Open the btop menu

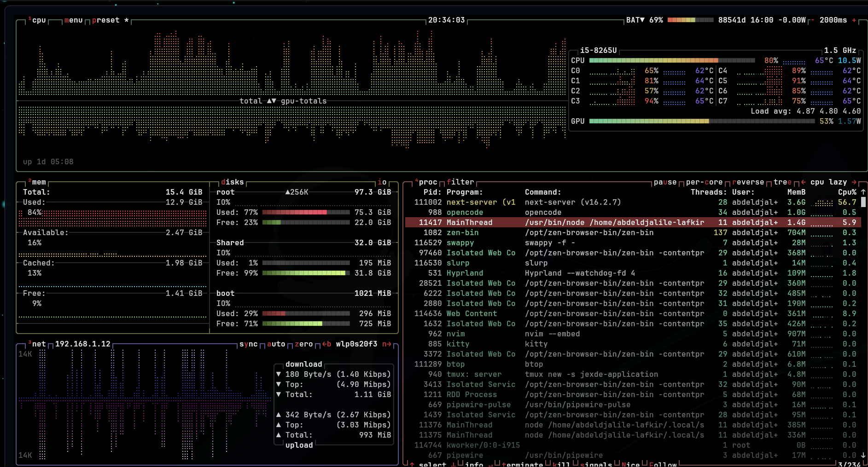(74, 20)
